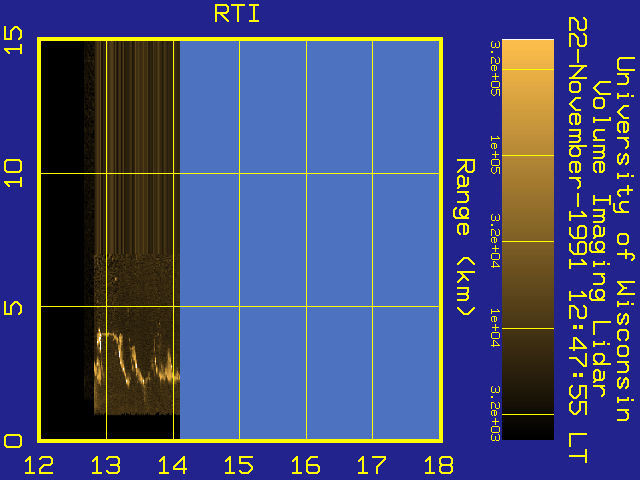Click range axis label 5
Image resolution: width=640 pixels, height=480 pixels.
pyautogui.click(x=13, y=308)
